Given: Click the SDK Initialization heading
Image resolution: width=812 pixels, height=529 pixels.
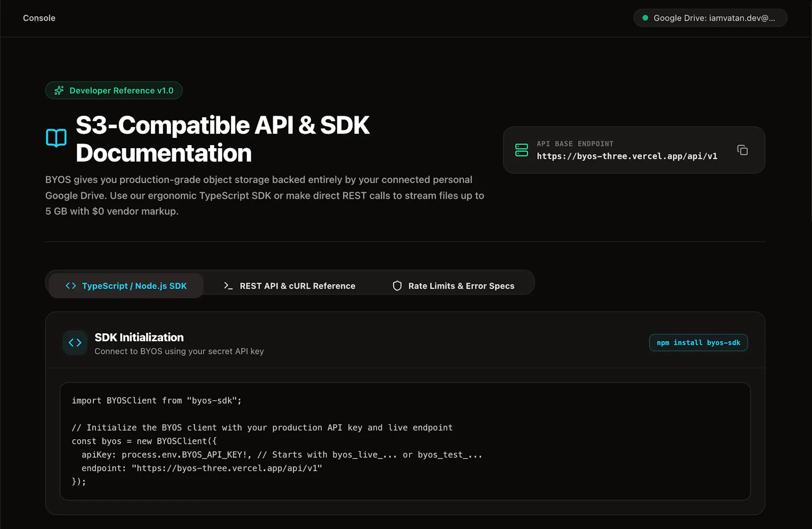Looking at the screenshot, I should coord(139,337).
